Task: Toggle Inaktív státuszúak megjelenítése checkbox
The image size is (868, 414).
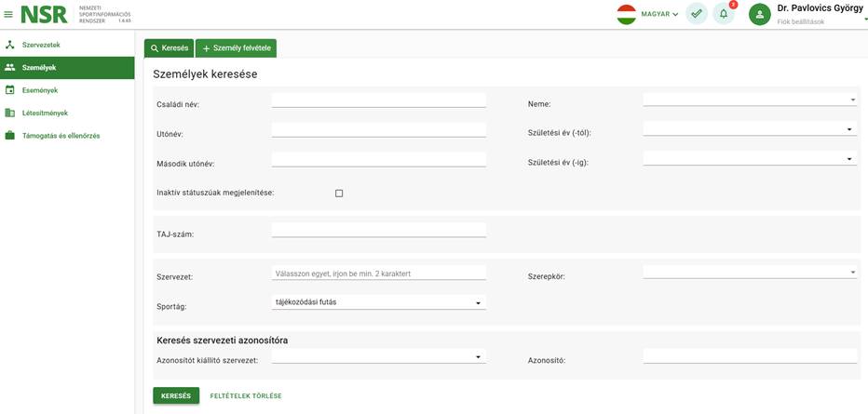Action: 339,194
